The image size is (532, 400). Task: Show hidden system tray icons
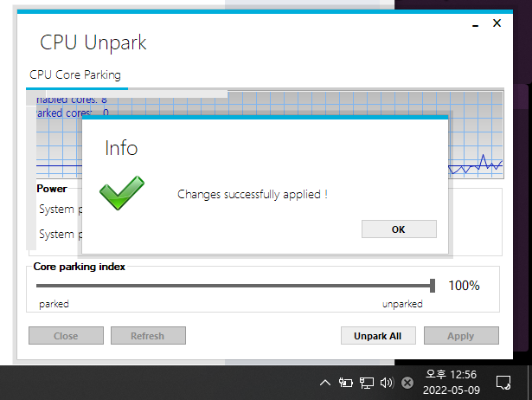click(325, 383)
